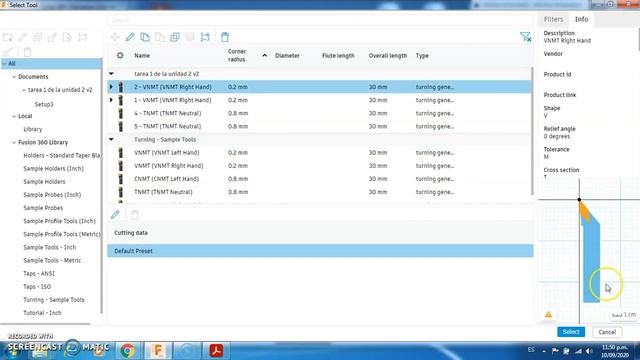Click the copy tool icon in toolbar
This screenshot has height=360, width=640.
point(145,37)
